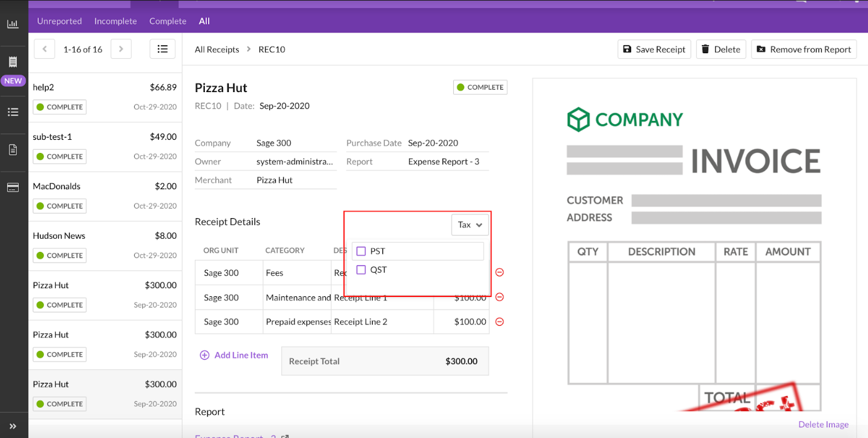
Task: Click the COMPLETE status badge beside Pizza Hut title
Action: 480,87
